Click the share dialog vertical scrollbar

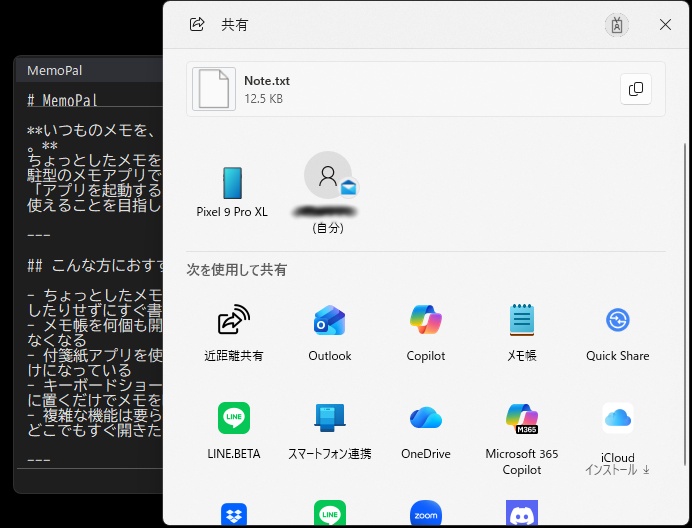[x=684, y=304]
